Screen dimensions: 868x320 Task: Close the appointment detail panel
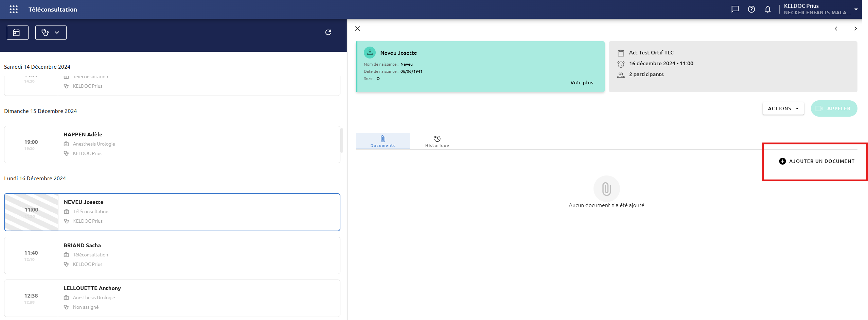point(358,29)
